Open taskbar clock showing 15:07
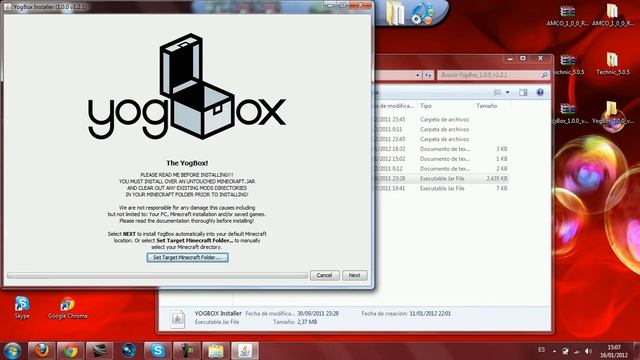Viewport: 640px width, 360px height. point(614,351)
